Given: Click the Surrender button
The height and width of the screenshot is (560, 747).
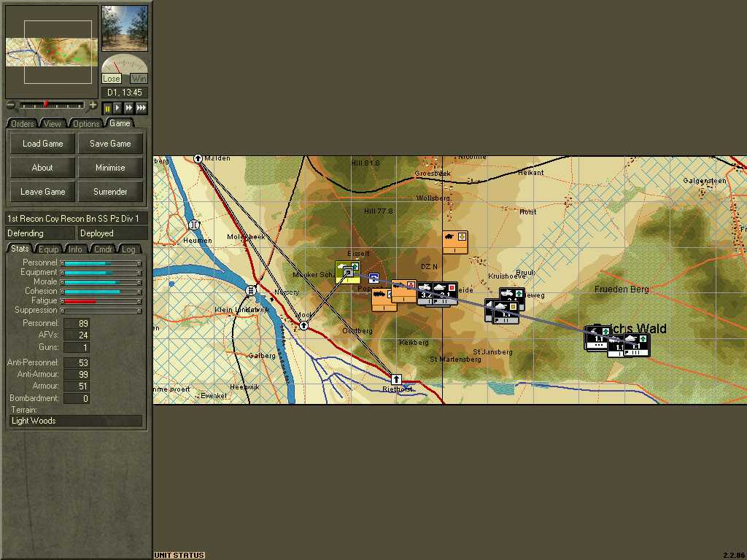Looking at the screenshot, I should [110, 192].
